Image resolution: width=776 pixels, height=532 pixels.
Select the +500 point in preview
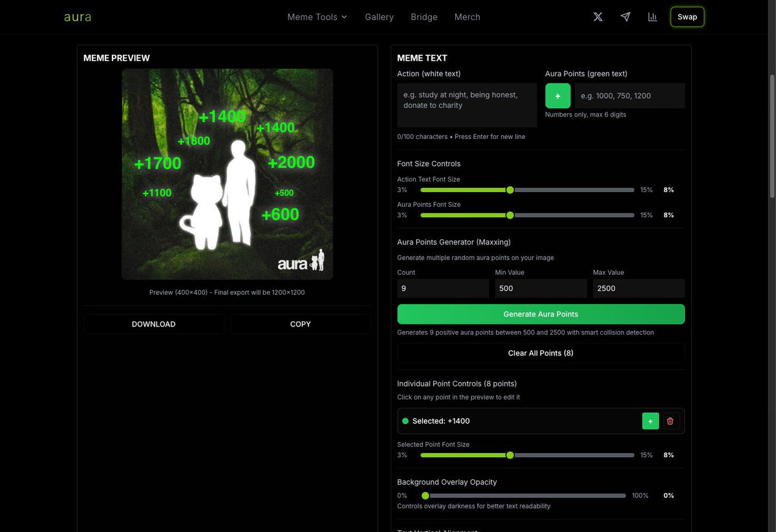click(x=284, y=193)
